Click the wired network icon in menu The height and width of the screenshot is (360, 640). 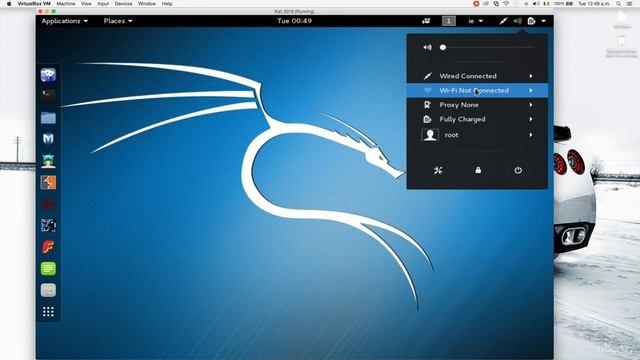click(x=427, y=76)
